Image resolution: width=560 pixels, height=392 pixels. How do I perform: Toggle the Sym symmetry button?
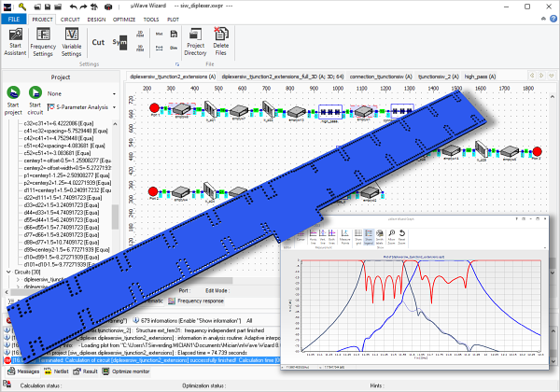pyautogui.click(x=120, y=43)
